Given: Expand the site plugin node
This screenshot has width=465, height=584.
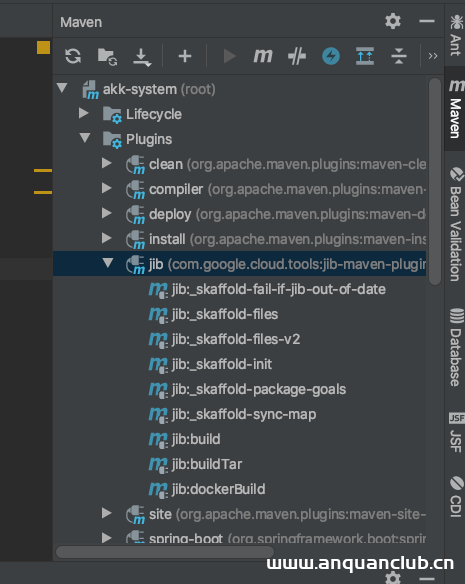Looking at the screenshot, I should 107,513.
